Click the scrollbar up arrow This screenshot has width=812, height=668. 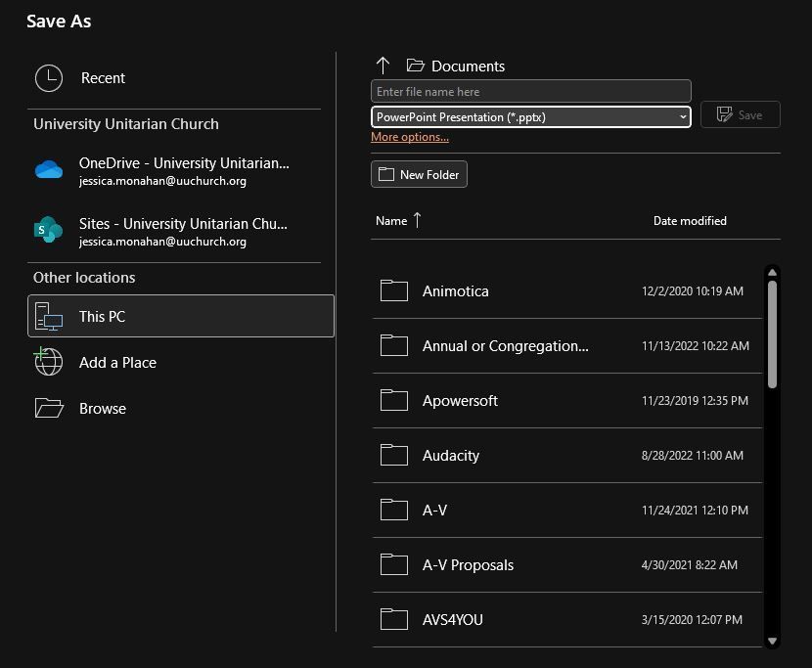(772, 272)
